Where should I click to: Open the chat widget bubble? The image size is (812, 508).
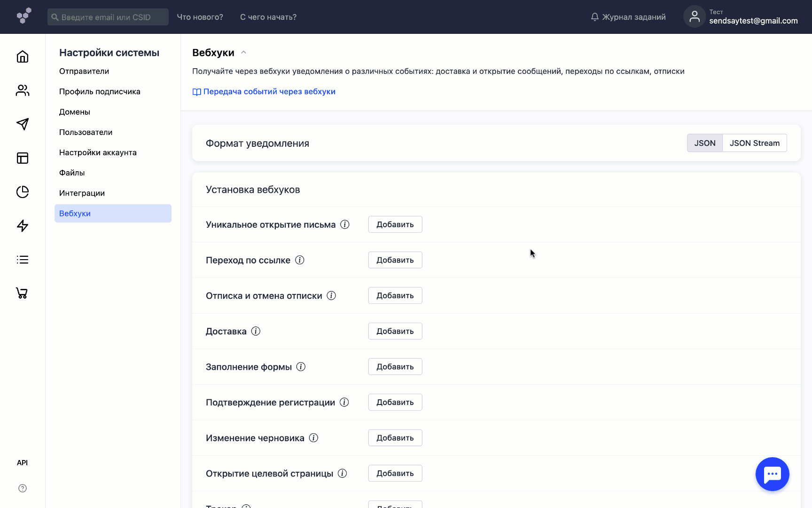tap(772, 474)
